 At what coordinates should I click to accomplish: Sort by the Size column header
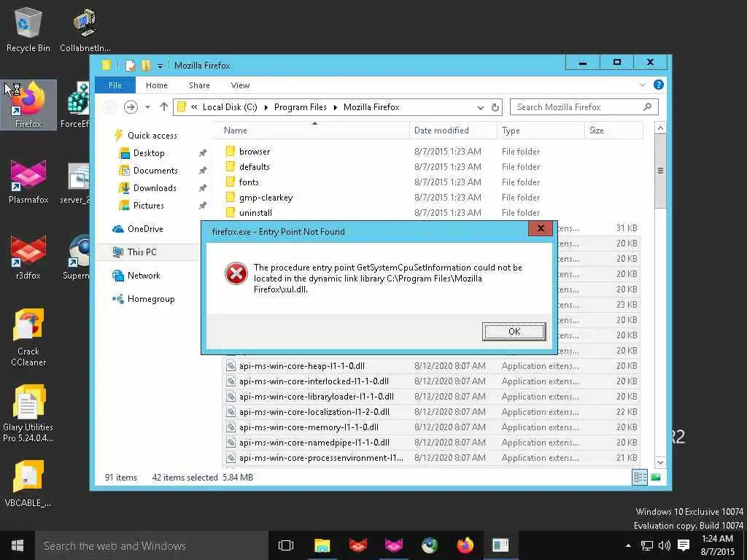(x=614, y=131)
